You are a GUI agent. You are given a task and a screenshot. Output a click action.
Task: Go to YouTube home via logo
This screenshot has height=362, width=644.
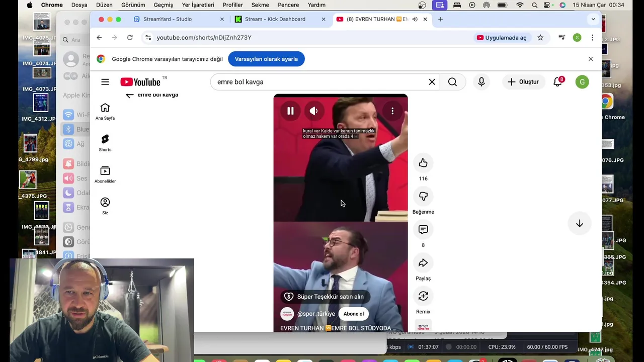[x=140, y=82]
